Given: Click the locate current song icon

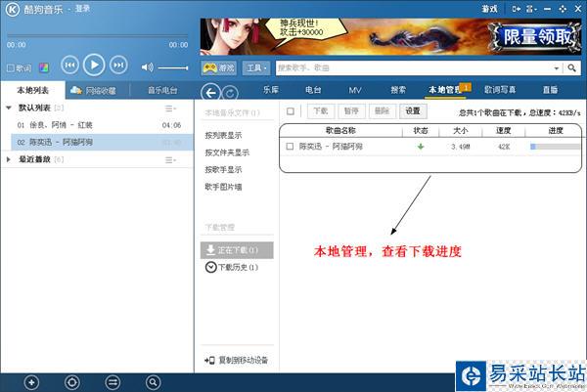Looking at the screenshot, I should pyautogui.click(x=71, y=382).
